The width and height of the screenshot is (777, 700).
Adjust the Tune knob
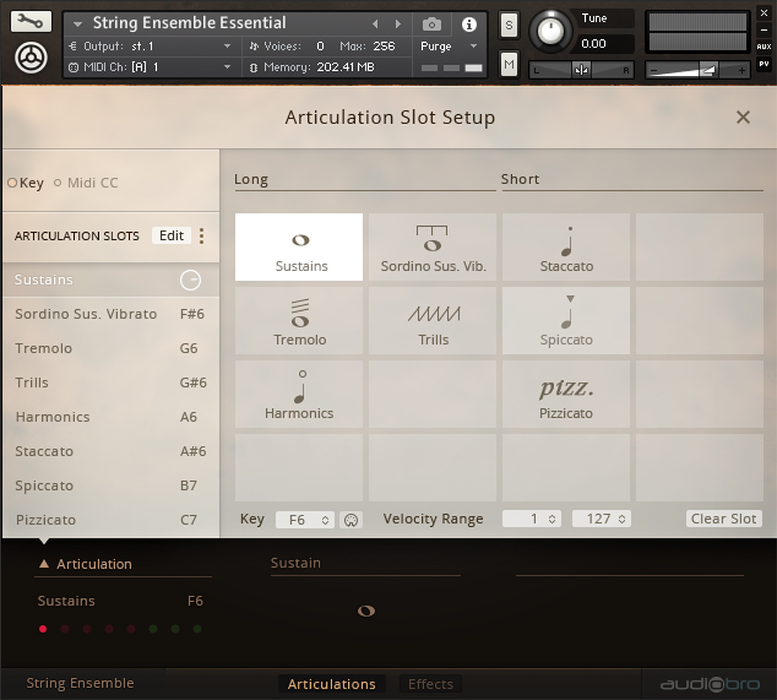point(550,31)
